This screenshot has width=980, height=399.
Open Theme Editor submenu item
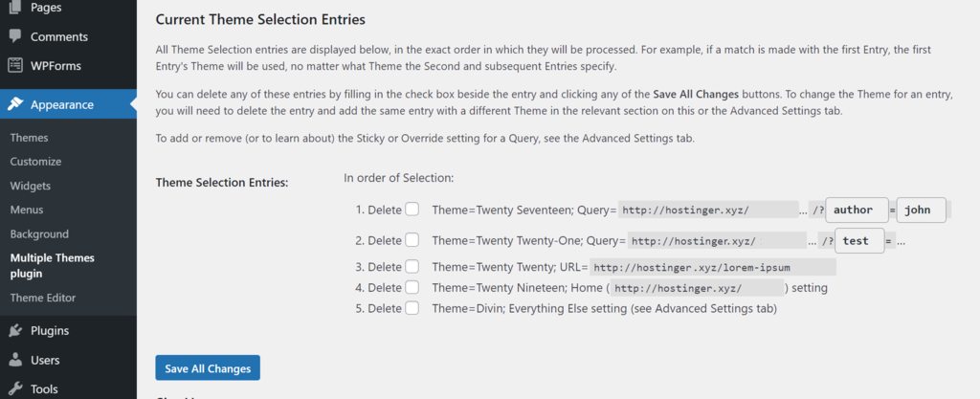tap(43, 298)
